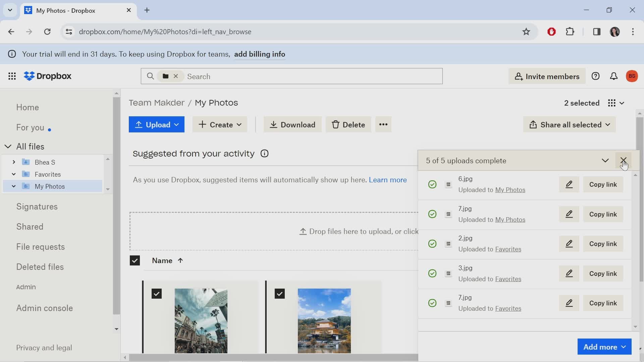The image size is (644, 362).
Task: Collapse the All files section
Action: [8, 146]
